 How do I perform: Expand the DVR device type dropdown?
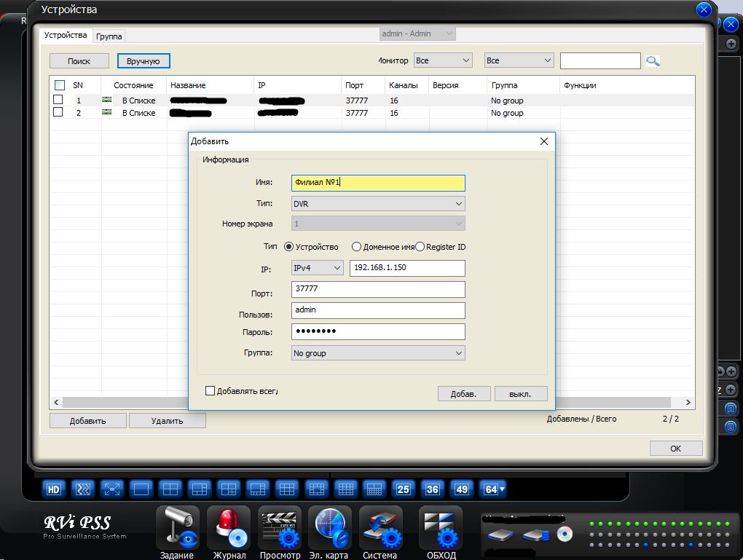[377, 204]
